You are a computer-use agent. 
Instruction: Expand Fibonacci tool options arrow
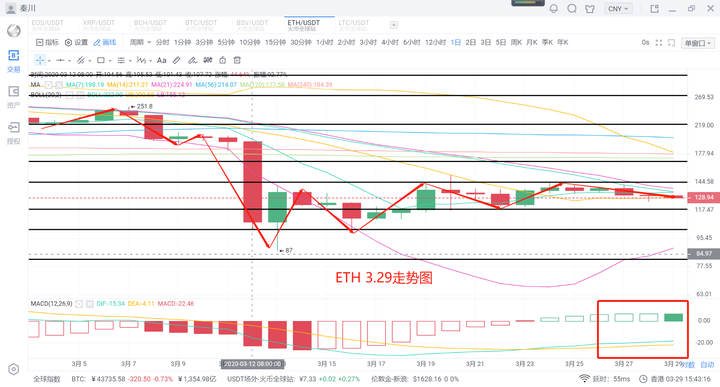pos(130,61)
